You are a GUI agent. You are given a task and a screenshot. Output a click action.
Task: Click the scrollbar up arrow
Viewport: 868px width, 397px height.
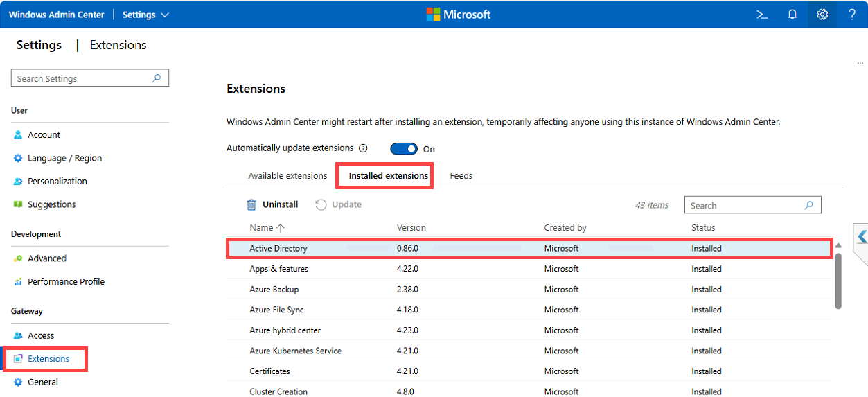click(x=838, y=245)
